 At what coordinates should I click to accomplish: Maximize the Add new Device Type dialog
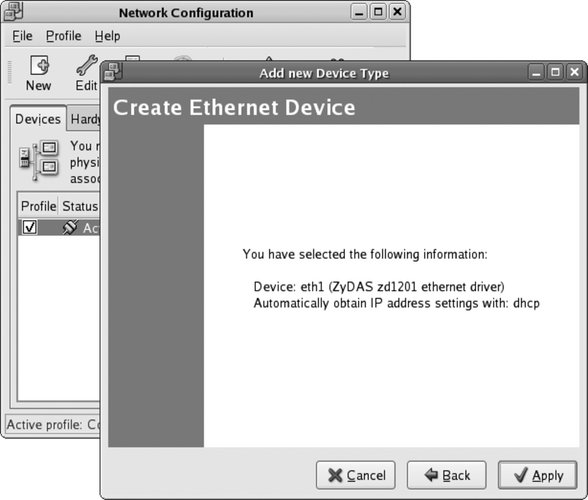(555, 72)
